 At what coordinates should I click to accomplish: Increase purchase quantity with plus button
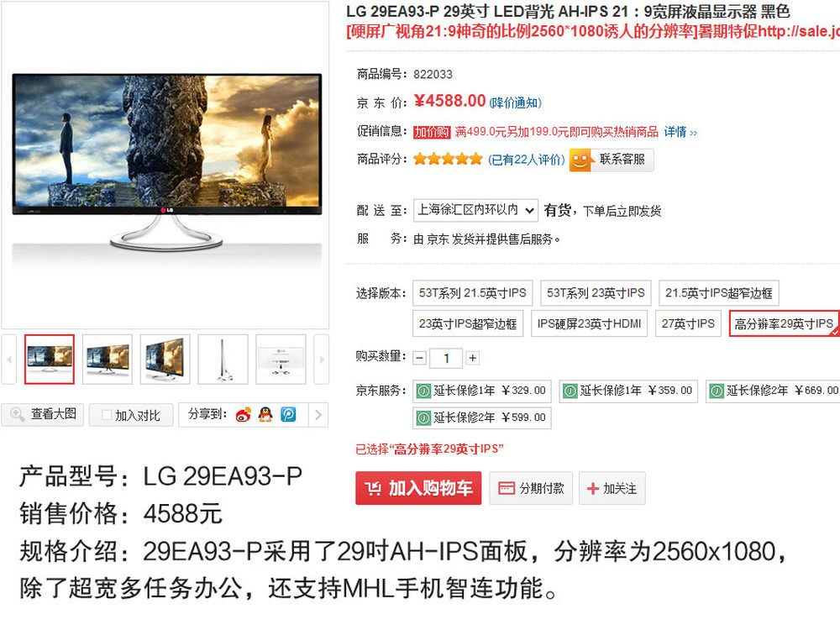click(x=472, y=358)
